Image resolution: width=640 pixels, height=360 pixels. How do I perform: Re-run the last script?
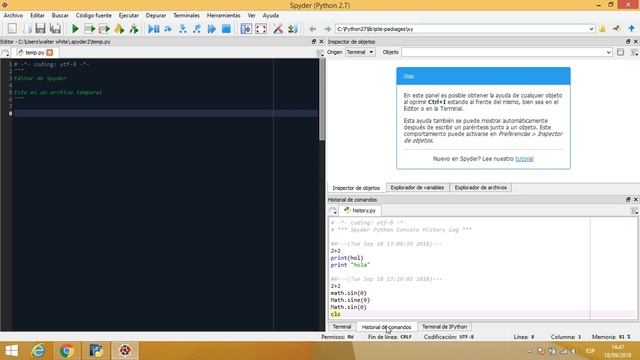click(x=134, y=29)
